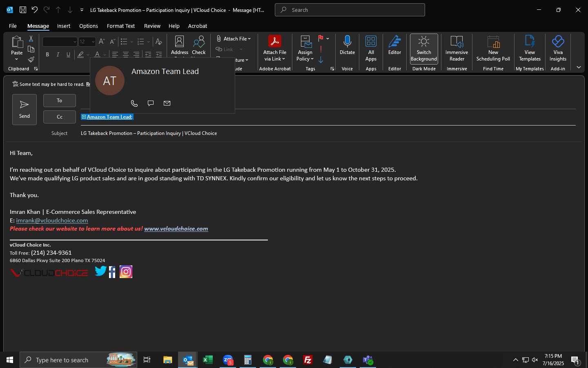Click the Copy icon in Clipboard group
Viewport: 588px width, 368px height.
(31, 49)
